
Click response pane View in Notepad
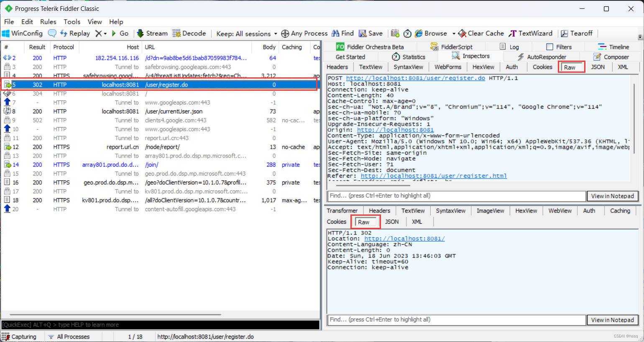point(613,320)
